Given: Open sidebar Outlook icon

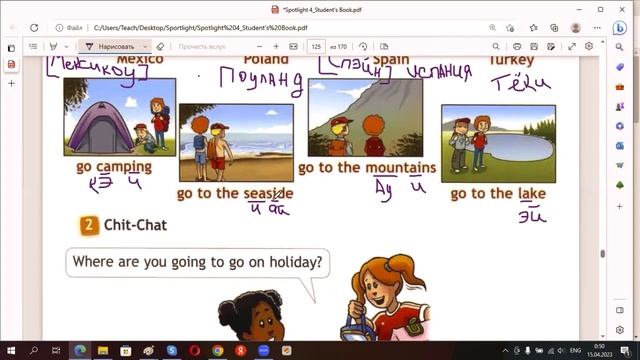Looking at the screenshot, I should click(620, 146).
